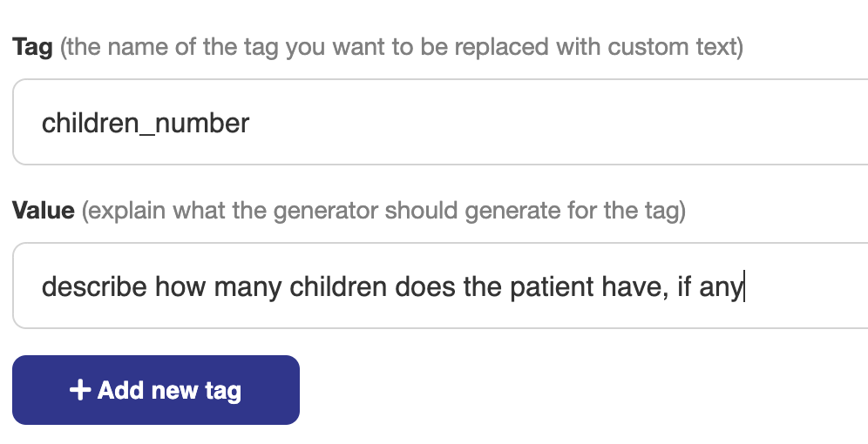
Task: Click the bold Tag label
Action: point(32,47)
